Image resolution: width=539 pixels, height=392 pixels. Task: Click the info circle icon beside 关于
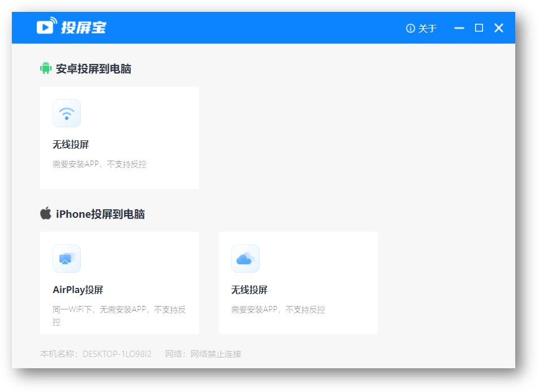pyautogui.click(x=411, y=28)
